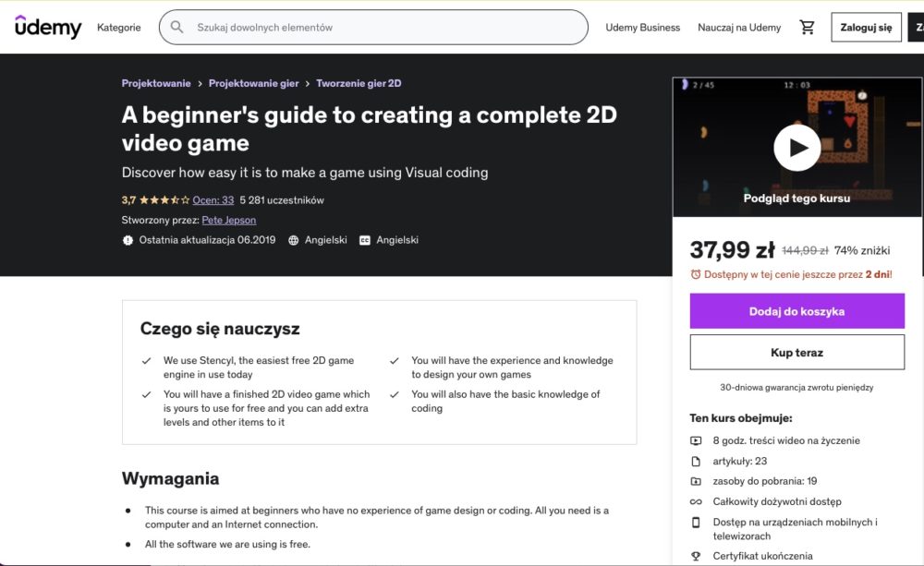Click the star rating icons
Screen dimensions: 924x566
click(x=164, y=200)
